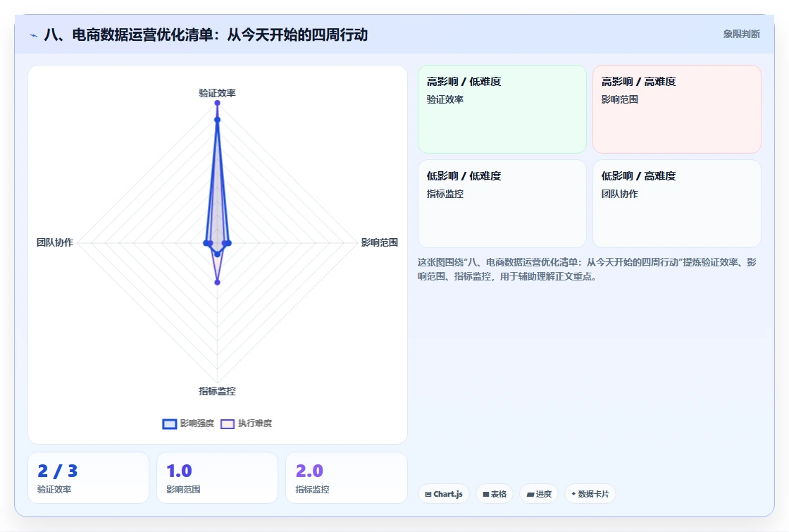
Task: Click the 表格 tag icon
Action: 485,494
